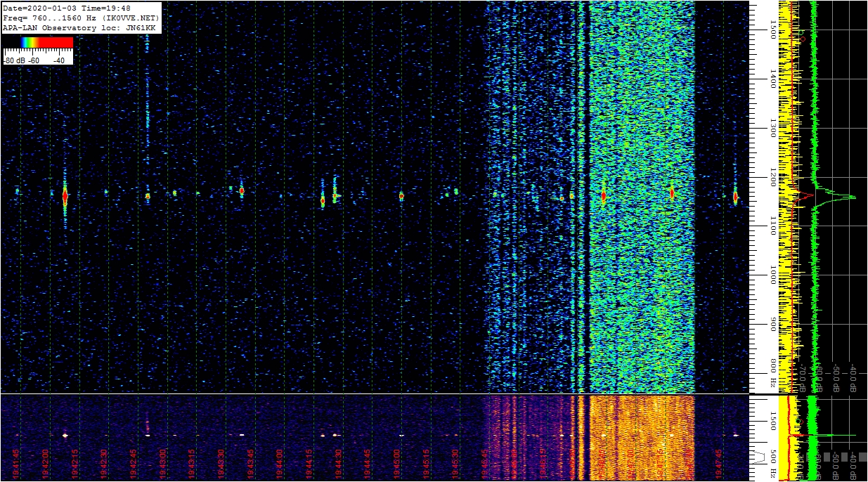Select the 19:42:15 time marker
This screenshot has width=868, height=482.
pos(75,464)
